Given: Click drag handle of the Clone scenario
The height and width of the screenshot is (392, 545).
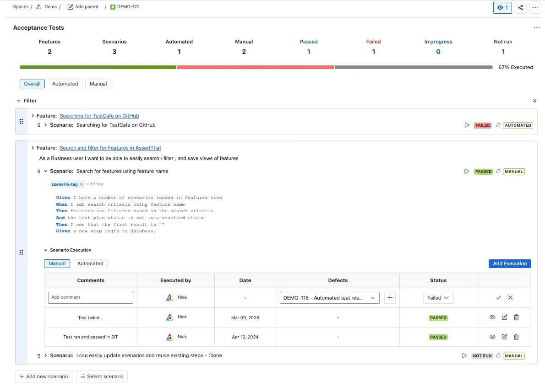Looking at the screenshot, I should tap(38, 355).
